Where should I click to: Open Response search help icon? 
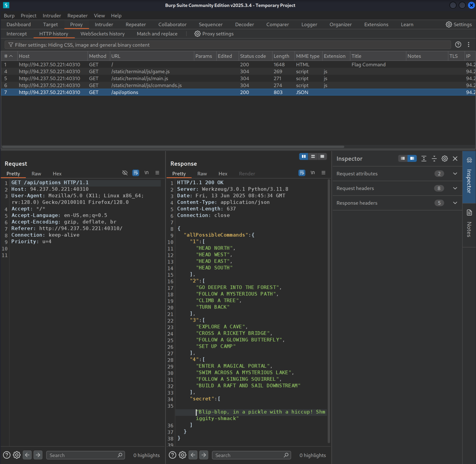[x=172, y=455]
